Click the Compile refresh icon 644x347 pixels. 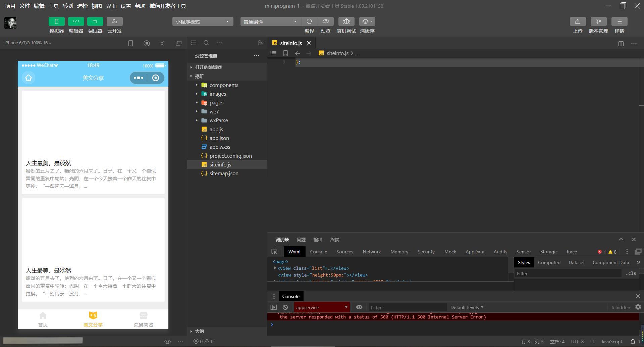pos(309,21)
